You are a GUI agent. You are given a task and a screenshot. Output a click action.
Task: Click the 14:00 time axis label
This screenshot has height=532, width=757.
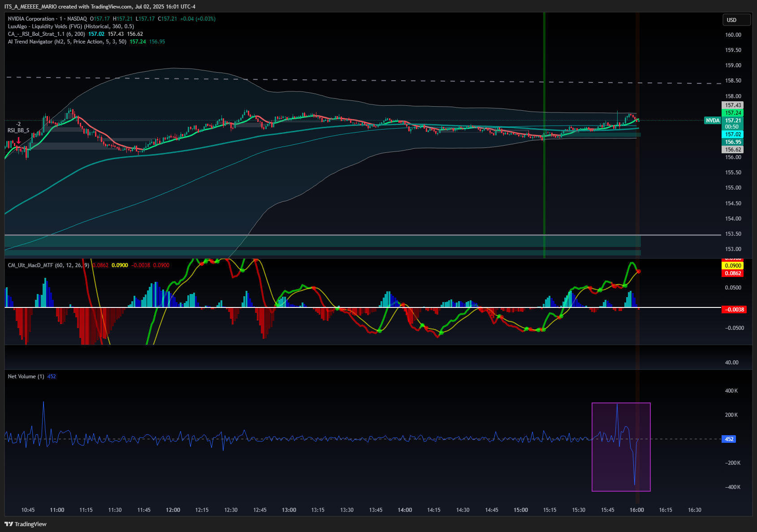pyautogui.click(x=405, y=510)
